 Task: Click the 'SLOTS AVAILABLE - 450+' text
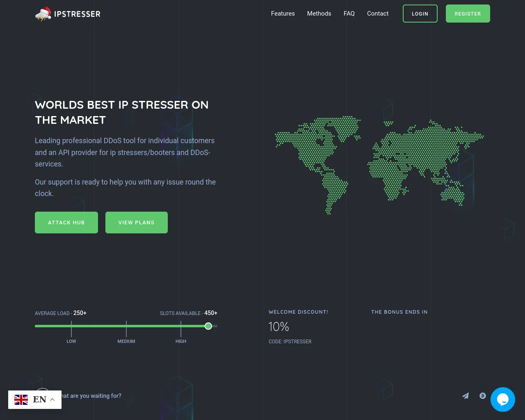click(x=189, y=313)
